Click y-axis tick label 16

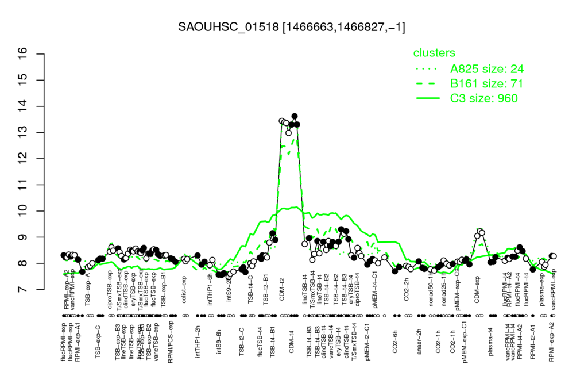coord(22,54)
